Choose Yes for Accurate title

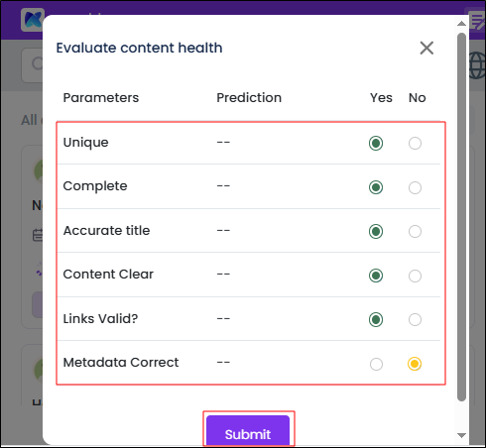(x=376, y=231)
